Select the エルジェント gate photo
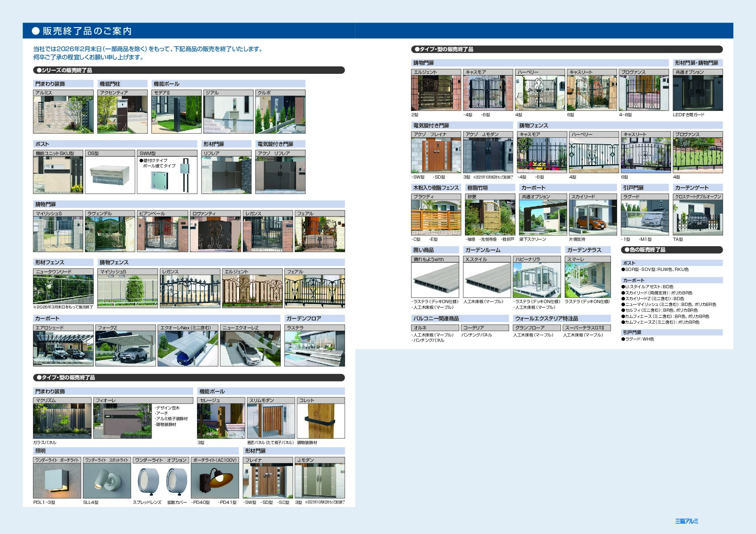The width and height of the screenshot is (756, 534). [x=436, y=93]
